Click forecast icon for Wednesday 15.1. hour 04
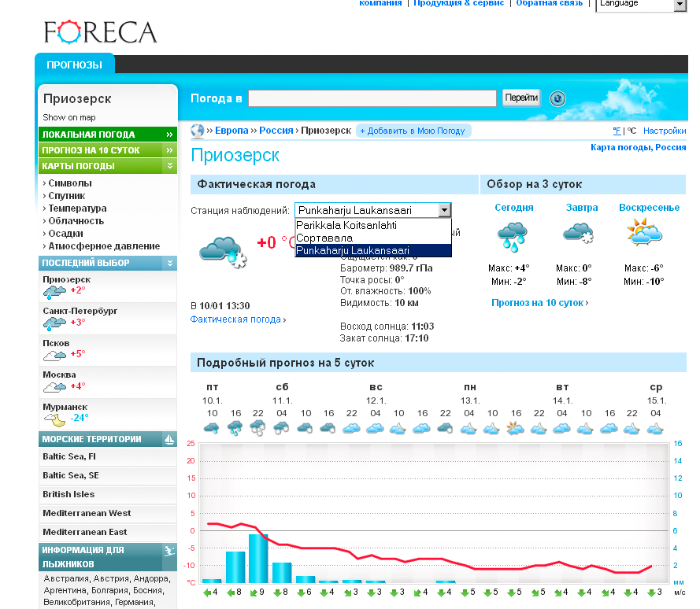The image size is (700, 609). tap(655, 429)
